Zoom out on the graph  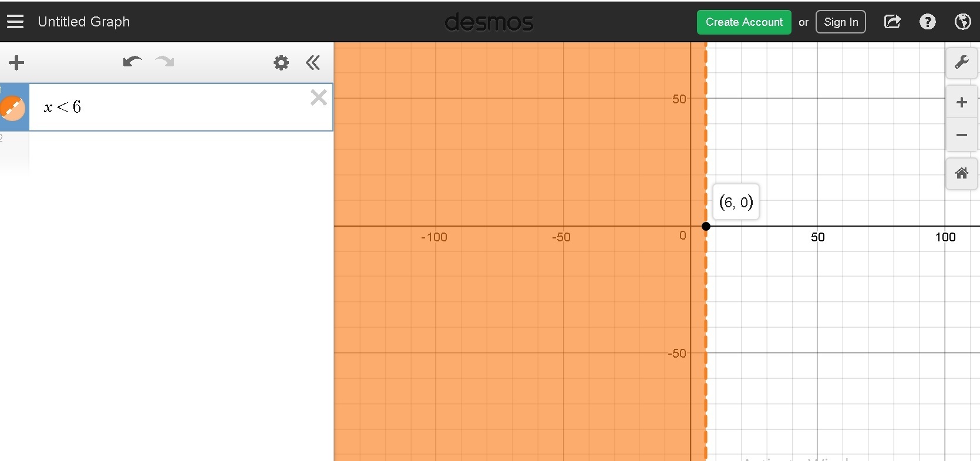coord(961,135)
